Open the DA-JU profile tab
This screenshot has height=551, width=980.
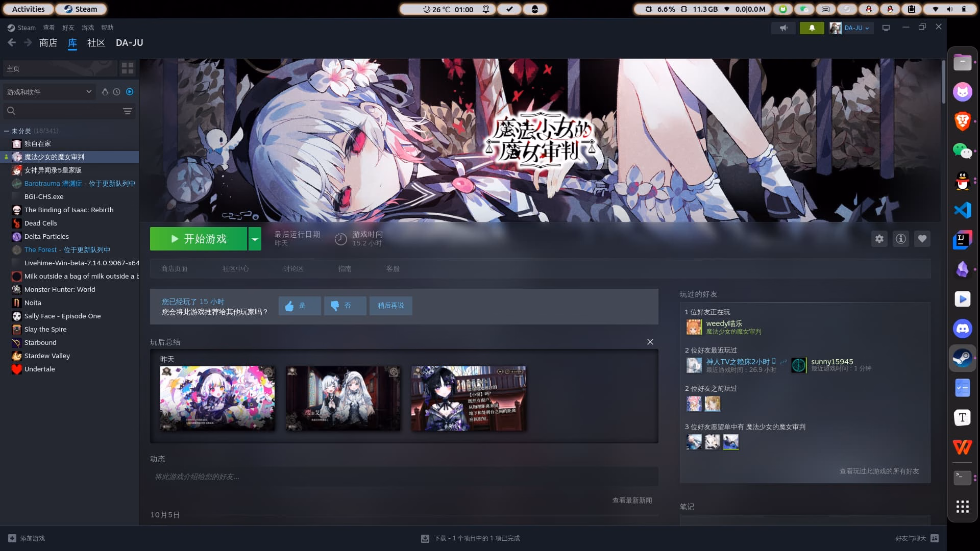coord(129,43)
